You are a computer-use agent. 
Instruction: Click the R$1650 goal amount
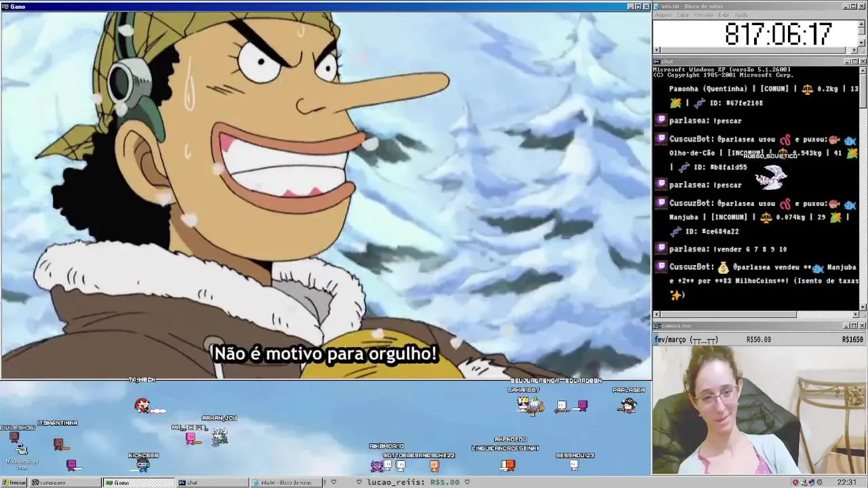coord(852,340)
